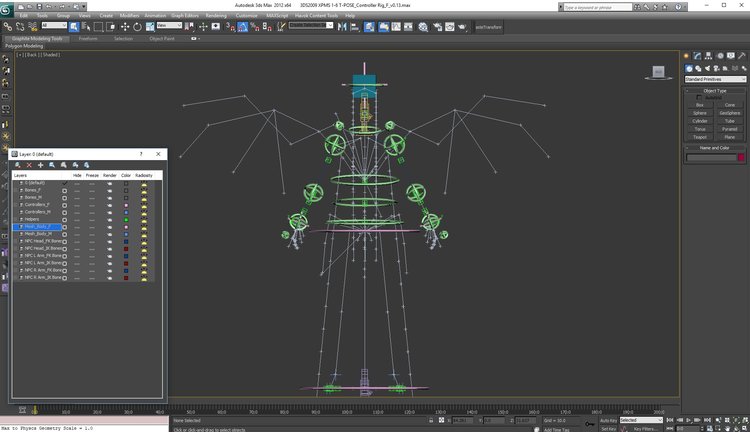Image resolution: width=750 pixels, height=432 pixels.
Task: Toggle Render for Controllers_F layer
Action: [110, 205]
